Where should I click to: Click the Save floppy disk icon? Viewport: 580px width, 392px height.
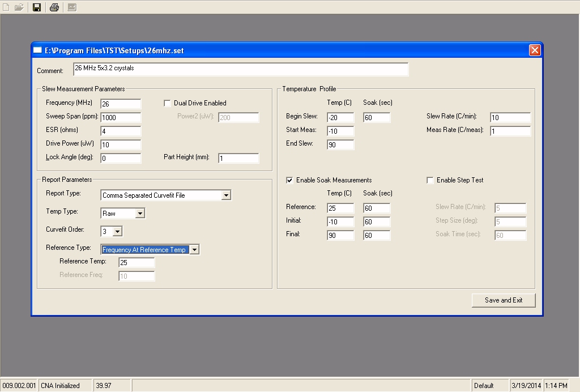coord(37,7)
